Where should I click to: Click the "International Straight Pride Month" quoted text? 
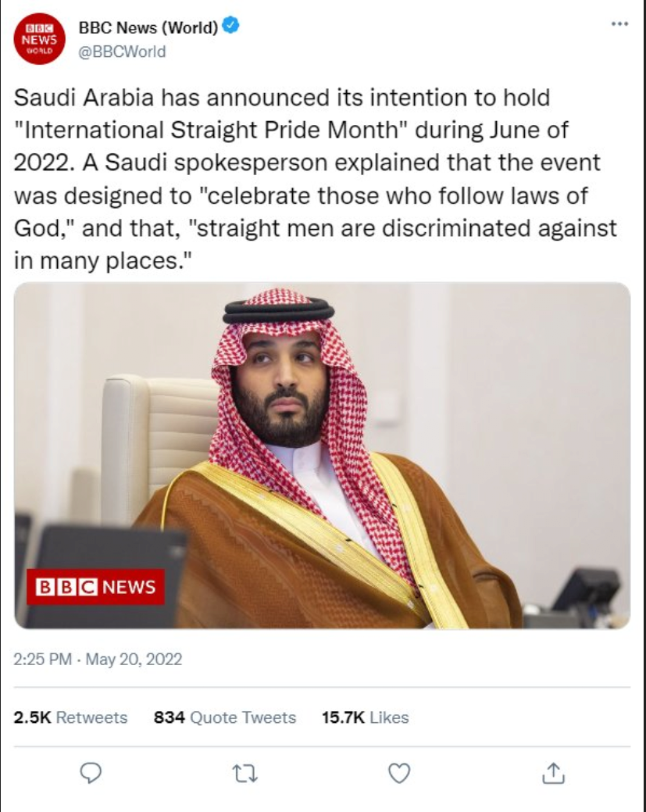(209, 130)
